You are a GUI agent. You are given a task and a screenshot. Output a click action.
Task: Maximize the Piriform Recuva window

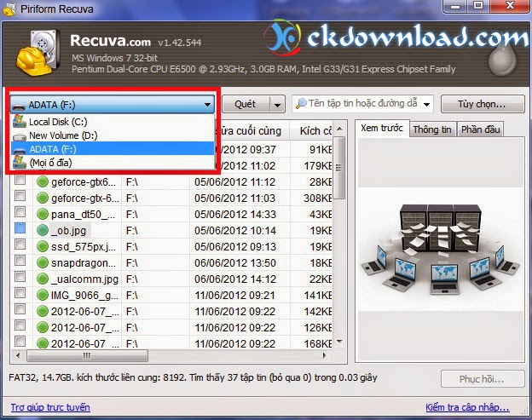(x=478, y=7)
